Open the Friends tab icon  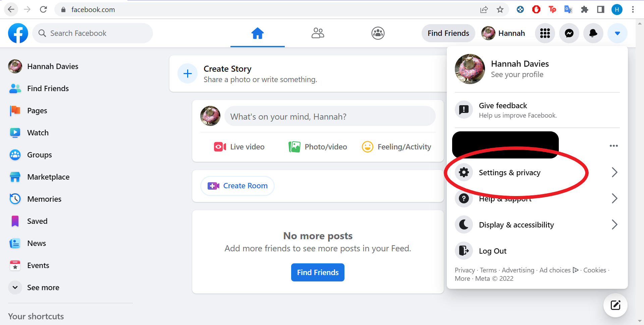(x=318, y=33)
